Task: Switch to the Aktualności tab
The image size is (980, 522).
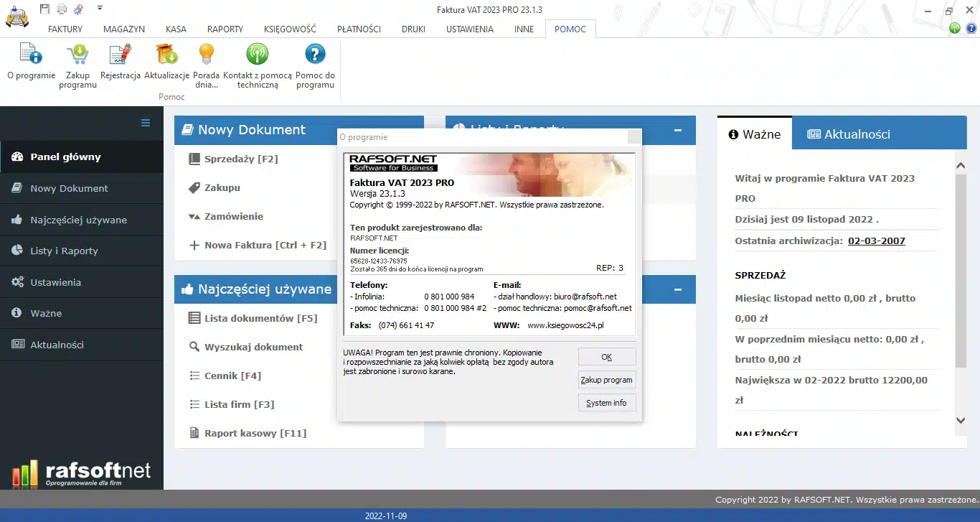Action: [849, 134]
